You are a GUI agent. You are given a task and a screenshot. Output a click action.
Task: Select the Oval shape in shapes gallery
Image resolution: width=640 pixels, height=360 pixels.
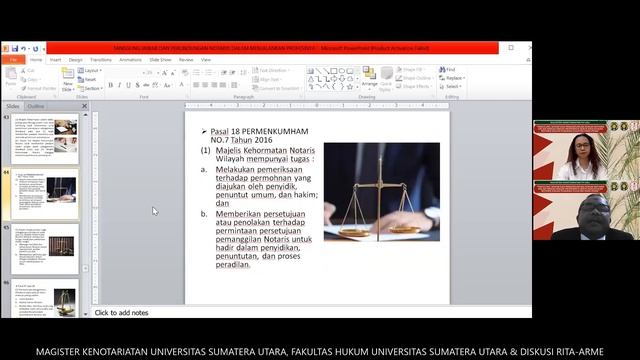point(342,71)
